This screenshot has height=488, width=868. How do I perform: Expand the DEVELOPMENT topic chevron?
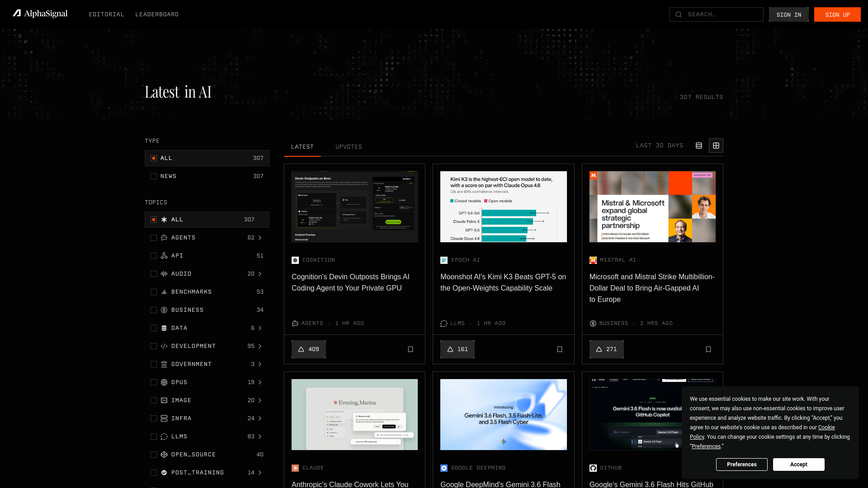[x=260, y=346]
